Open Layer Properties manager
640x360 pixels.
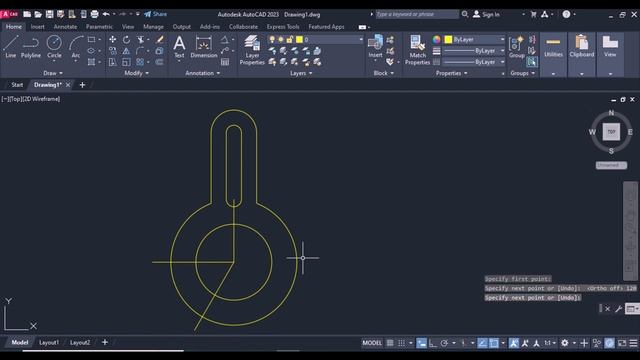(x=252, y=50)
